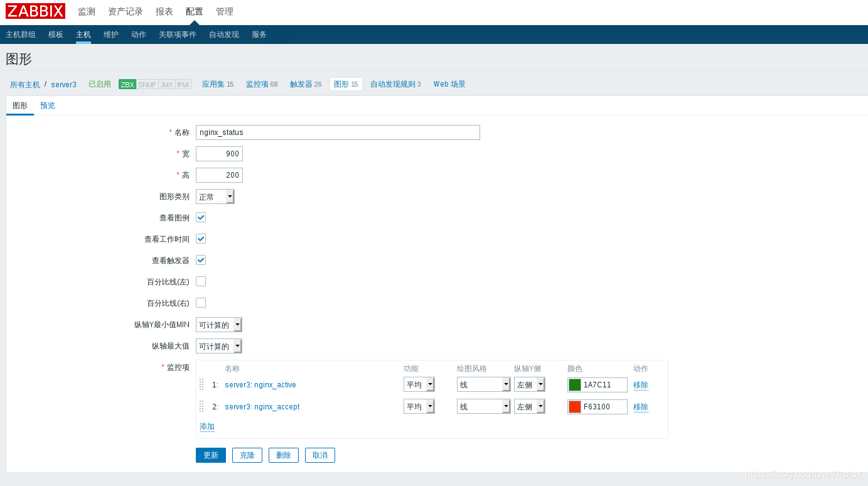868x486 pixels.
Task: Toggle the 查看工作时间 checkbox
Action: (x=201, y=239)
